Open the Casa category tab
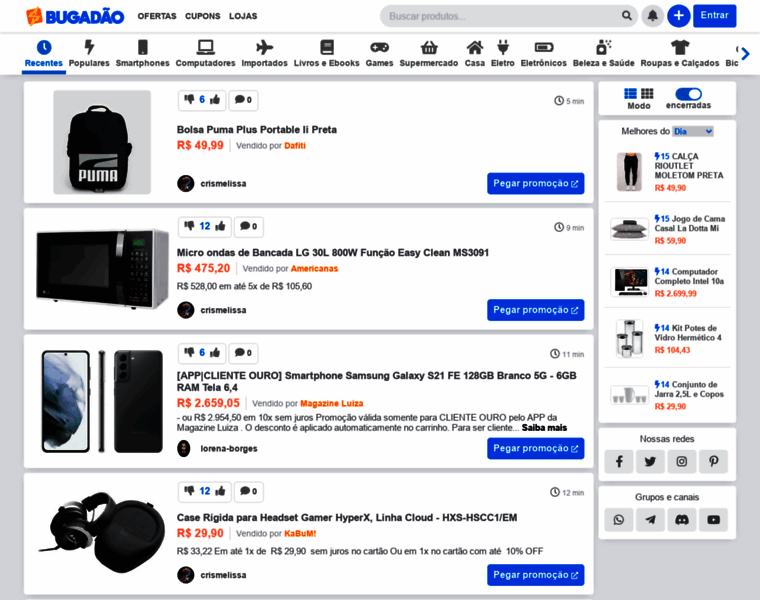The image size is (760, 600). pos(475,54)
